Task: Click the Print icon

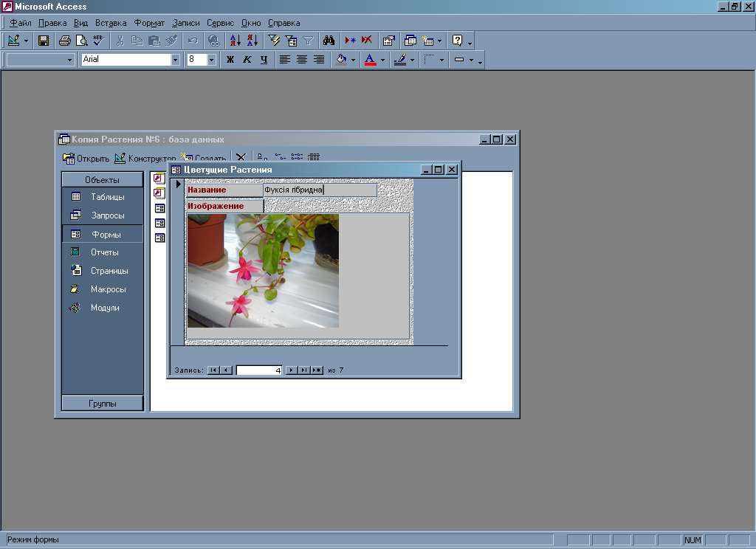Action: tap(65, 41)
